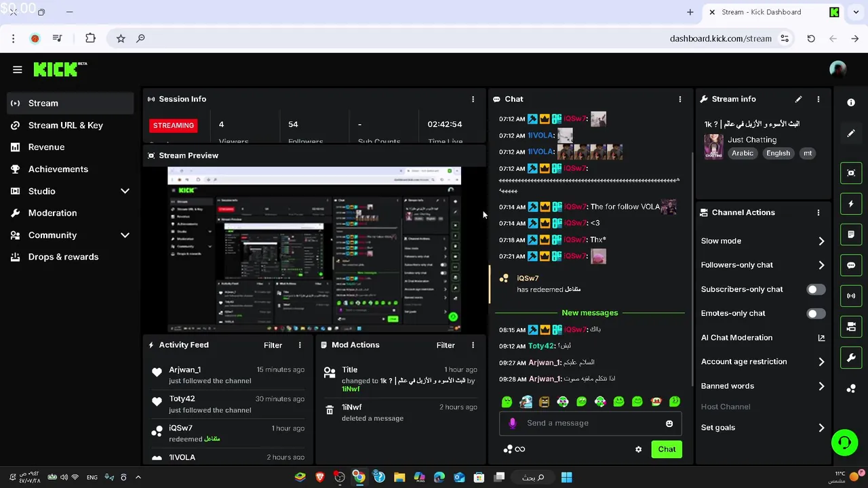
Task: Toggle Chat bubble widget in right sidebar
Action: (x=851, y=265)
